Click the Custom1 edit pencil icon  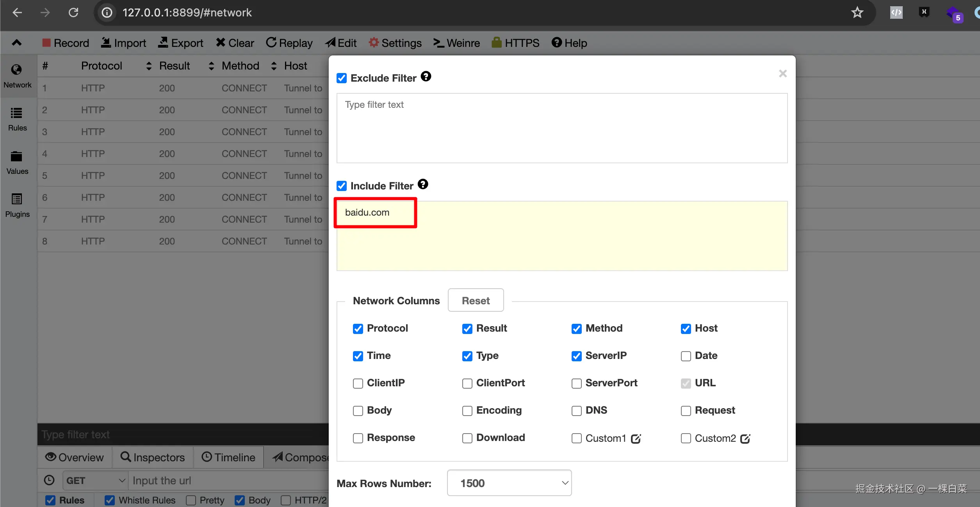[636, 439]
